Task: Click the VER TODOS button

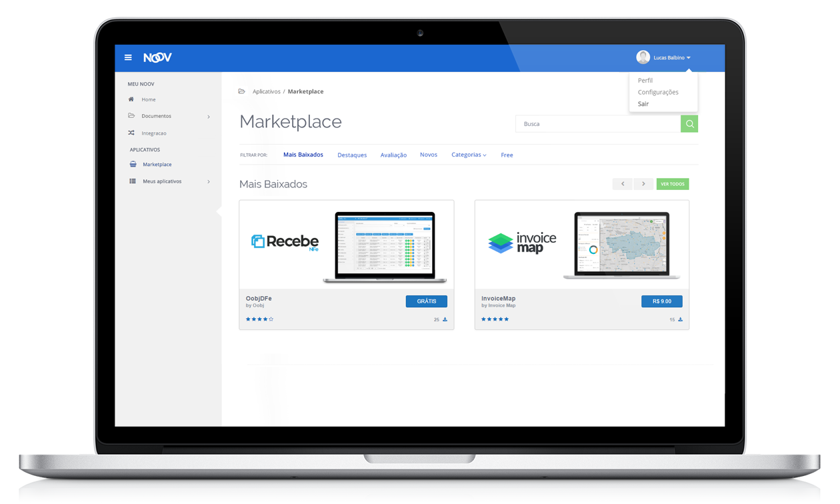Action: click(x=673, y=184)
